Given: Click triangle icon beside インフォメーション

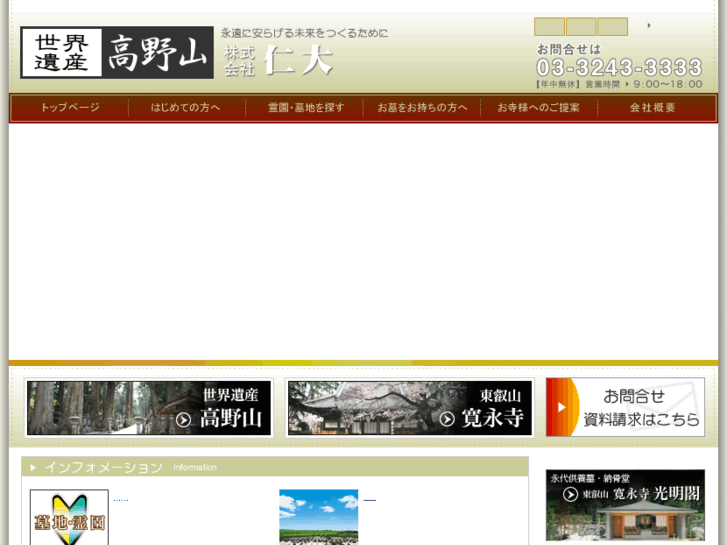Looking at the screenshot, I should 33,468.
